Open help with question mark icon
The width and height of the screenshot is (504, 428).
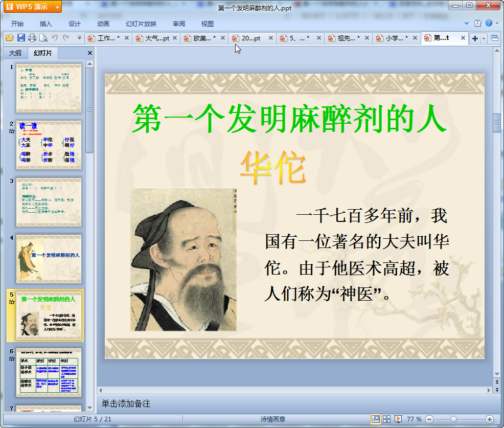point(489,23)
